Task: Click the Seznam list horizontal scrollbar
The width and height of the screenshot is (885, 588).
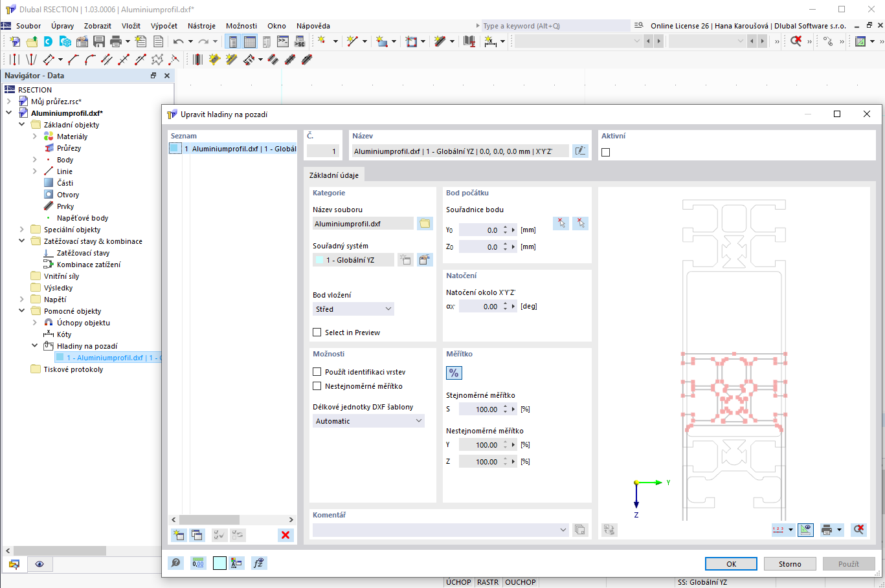Action: (x=232, y=519)
